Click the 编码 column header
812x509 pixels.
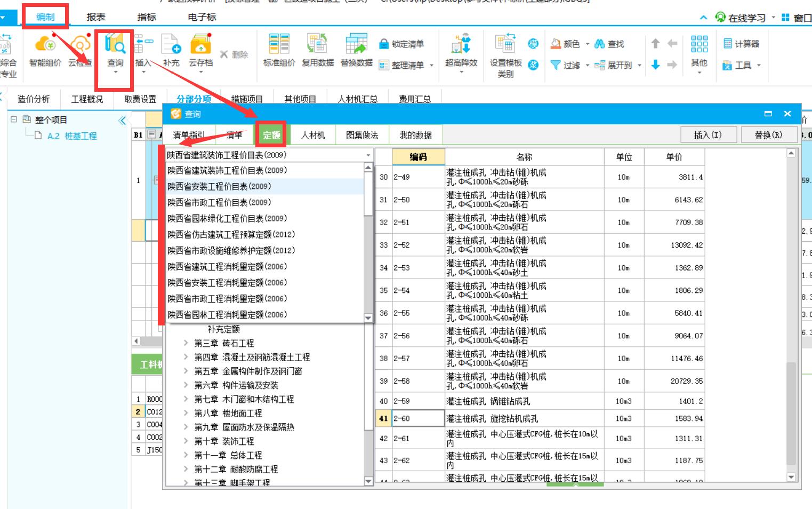click(x=419, y=157)
